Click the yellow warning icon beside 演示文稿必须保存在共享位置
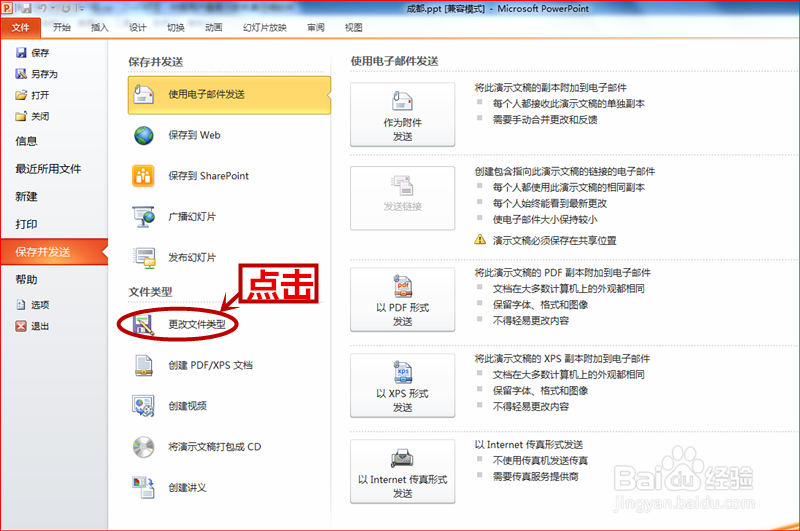 480,239
